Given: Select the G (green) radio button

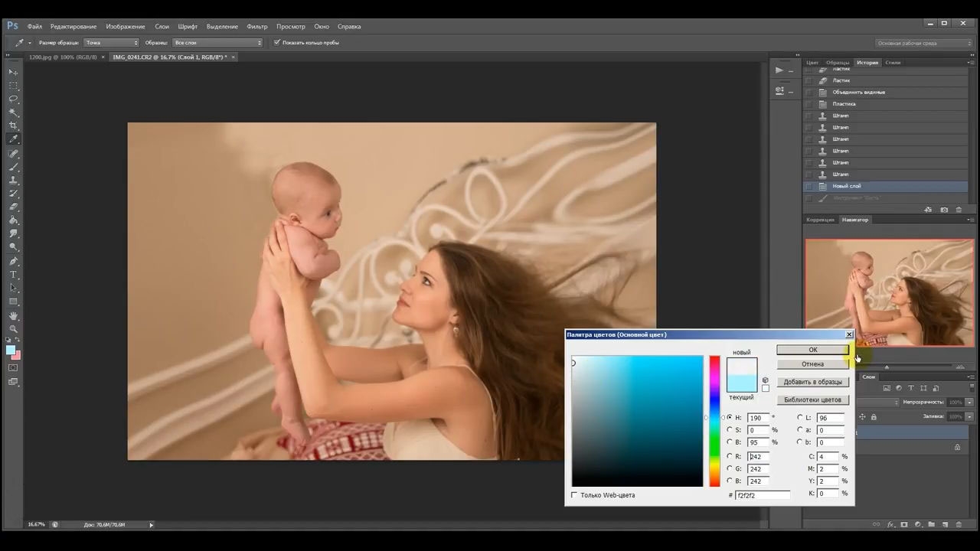Looking at the screenshot, I should [730, 469].
